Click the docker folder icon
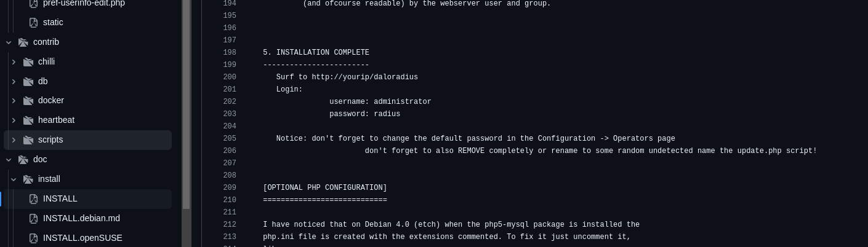 tap(28, 100)
